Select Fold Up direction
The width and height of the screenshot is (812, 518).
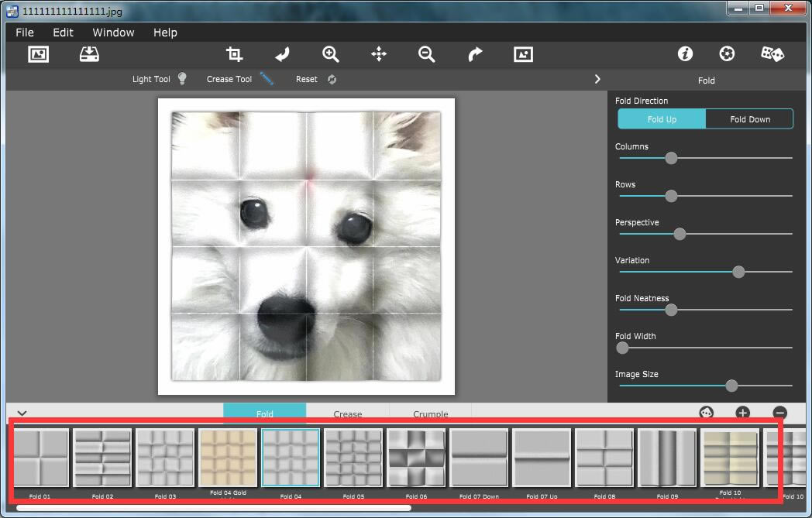pyautogui.click(x=662, y=119)
